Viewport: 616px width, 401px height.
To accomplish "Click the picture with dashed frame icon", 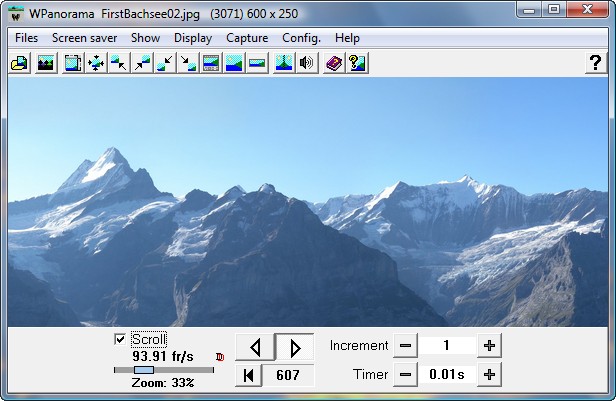I will [x=73, y=63].
